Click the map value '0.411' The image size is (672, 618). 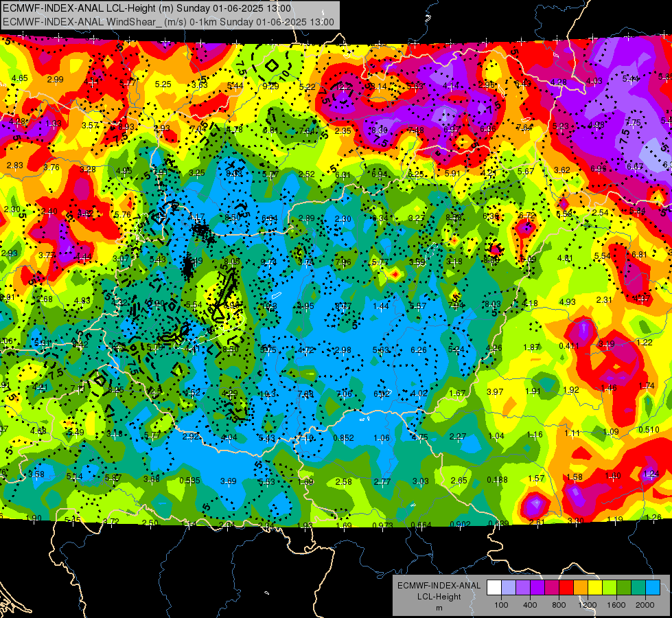pos(569,345)
